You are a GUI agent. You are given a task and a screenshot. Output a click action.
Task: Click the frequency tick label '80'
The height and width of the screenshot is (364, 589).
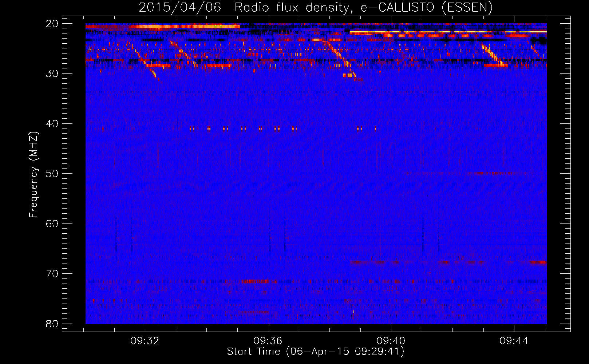[52, 324]
